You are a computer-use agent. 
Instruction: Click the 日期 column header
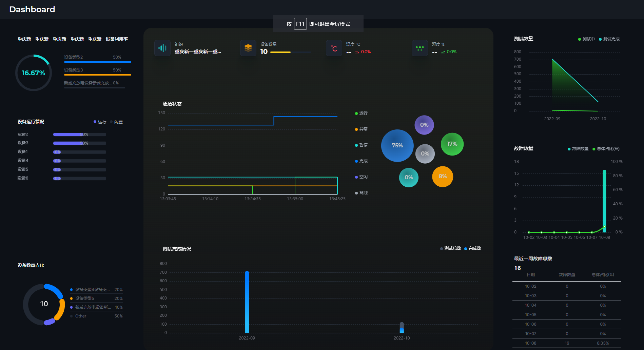(531, 275)
